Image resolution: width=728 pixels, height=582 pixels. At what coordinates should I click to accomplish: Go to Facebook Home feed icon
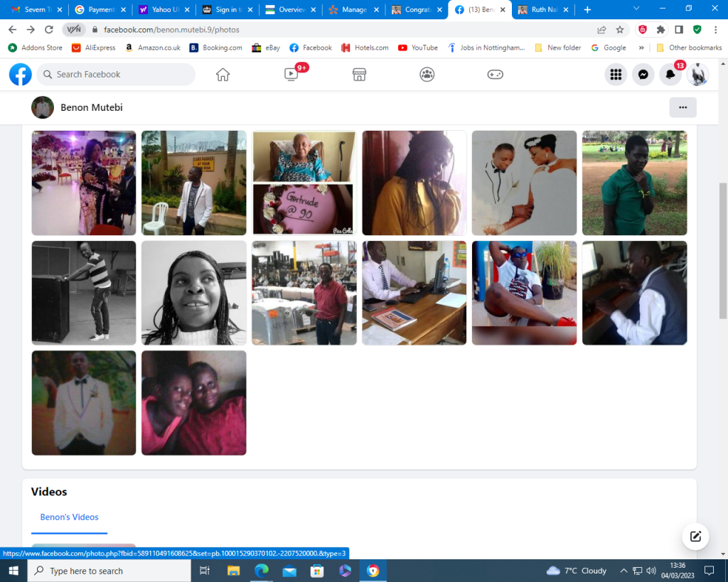coord(223,75)
